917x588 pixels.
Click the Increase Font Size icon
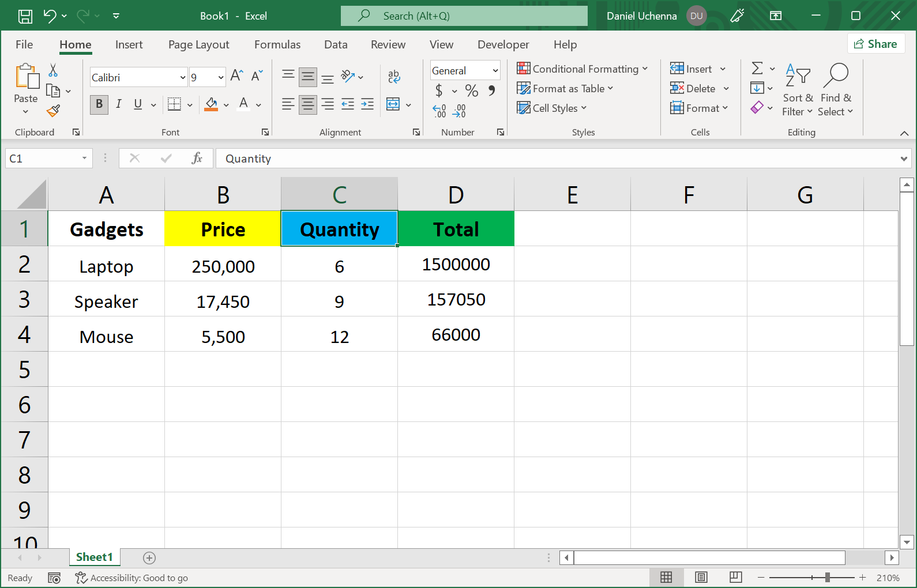(x=236, y=76)
